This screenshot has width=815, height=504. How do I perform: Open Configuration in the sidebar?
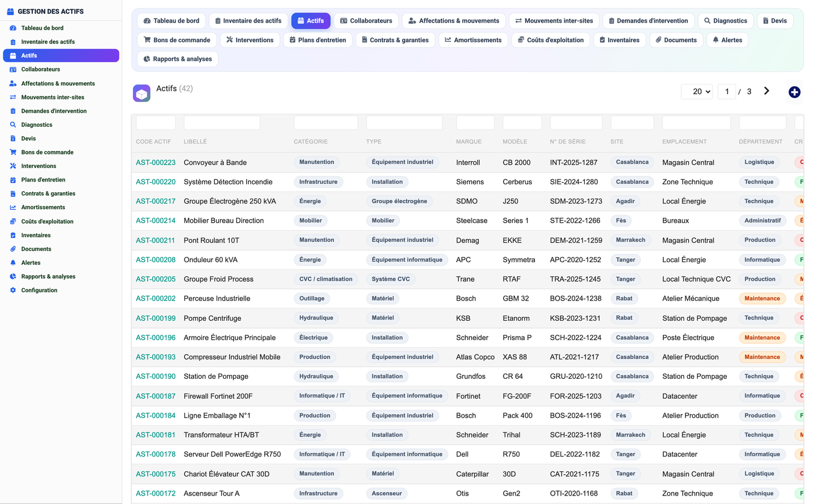[39, 290]
